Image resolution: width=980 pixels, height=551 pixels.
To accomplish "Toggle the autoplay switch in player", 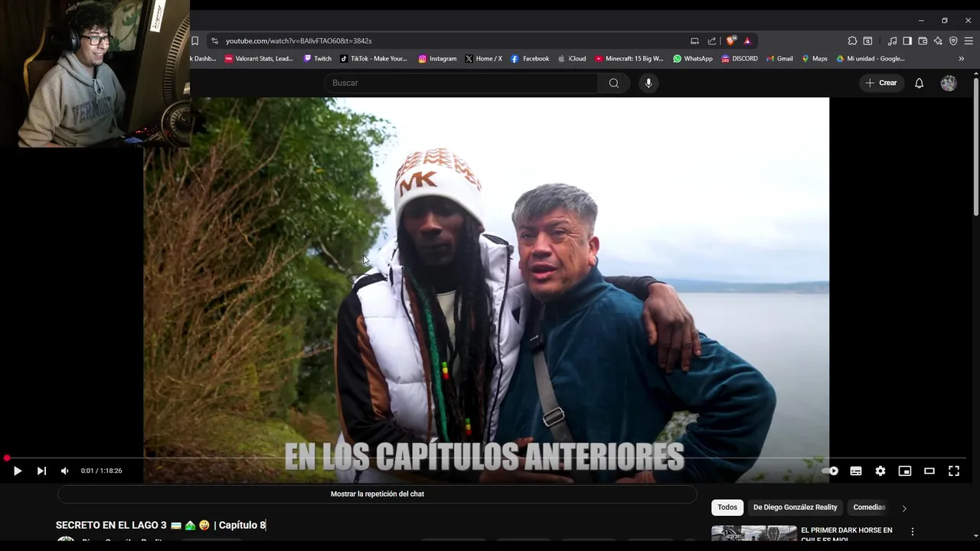I will (x=830, y=471).
